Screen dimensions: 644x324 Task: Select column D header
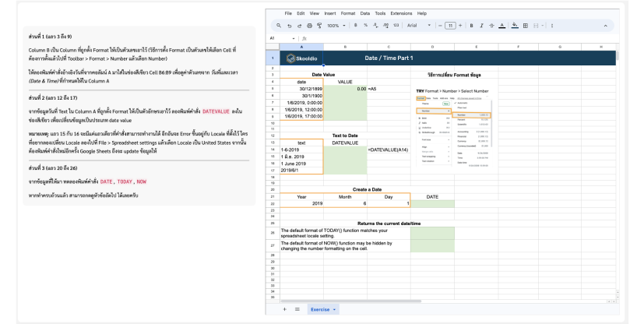(432, 47)
